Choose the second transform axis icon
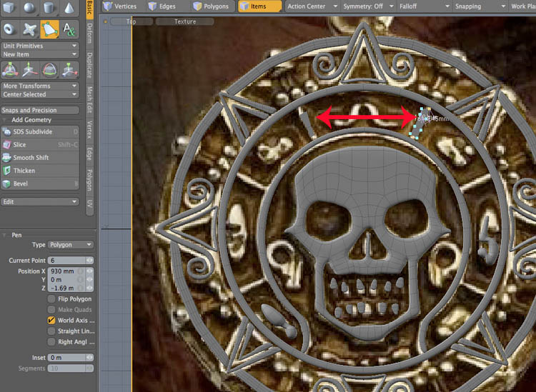This screenshot has height=392, width=536. point(29,70)
